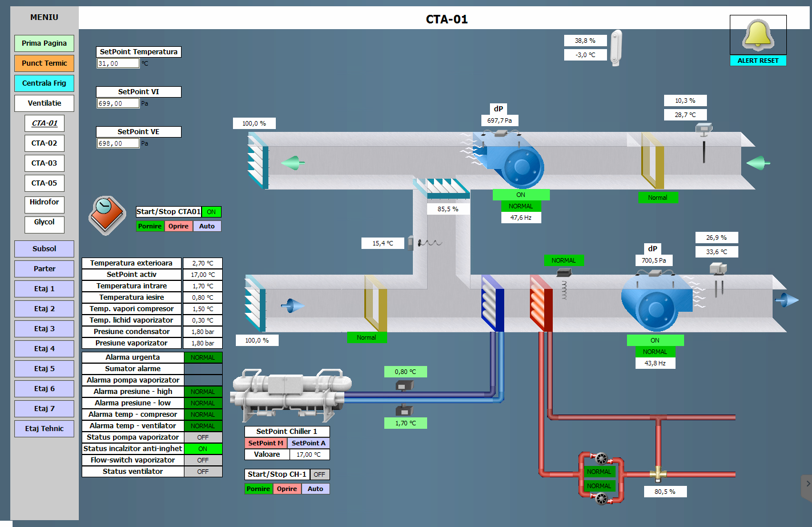Click upper fan 47,6 Hz frequency value

tap(521, 218)
